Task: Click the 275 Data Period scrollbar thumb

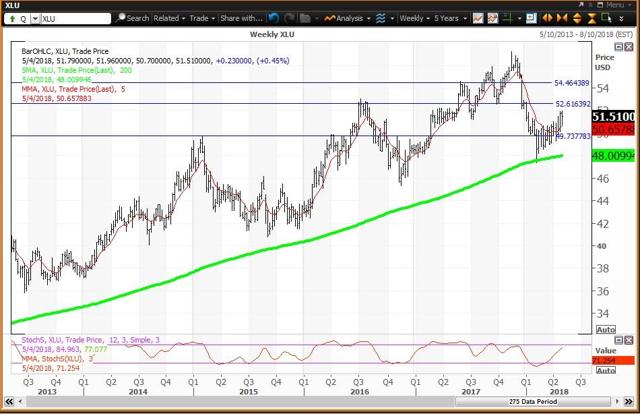Action: [x=533, y=401]
